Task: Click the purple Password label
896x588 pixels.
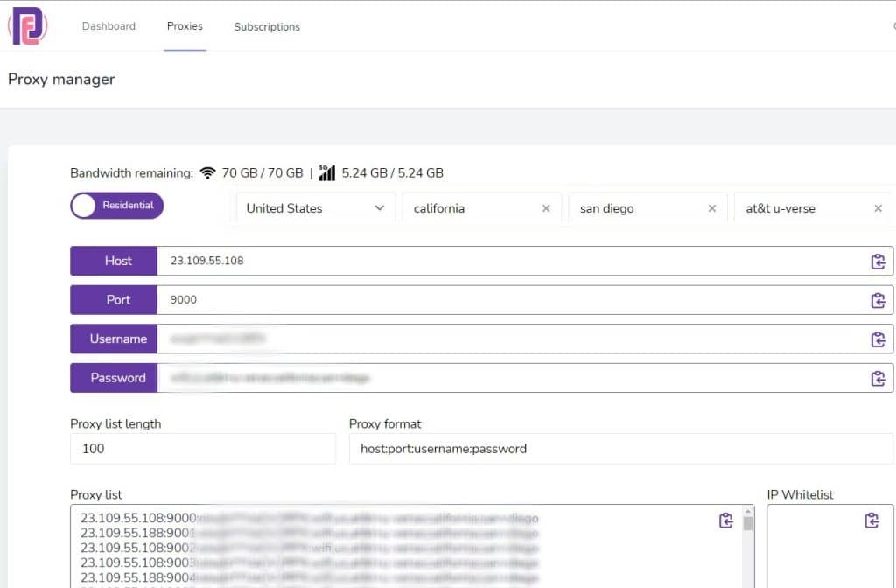Action: tap(114, 378)
